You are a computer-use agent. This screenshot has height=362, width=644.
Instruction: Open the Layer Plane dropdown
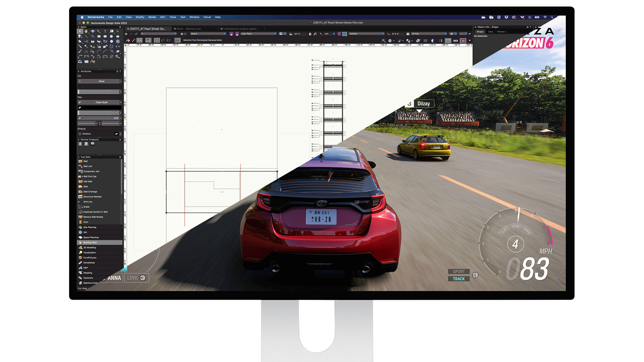pos(258,34)
